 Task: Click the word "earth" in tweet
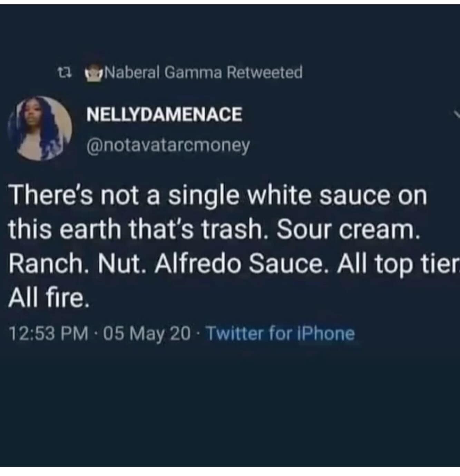pyautogui.click(x=95, y=230)
